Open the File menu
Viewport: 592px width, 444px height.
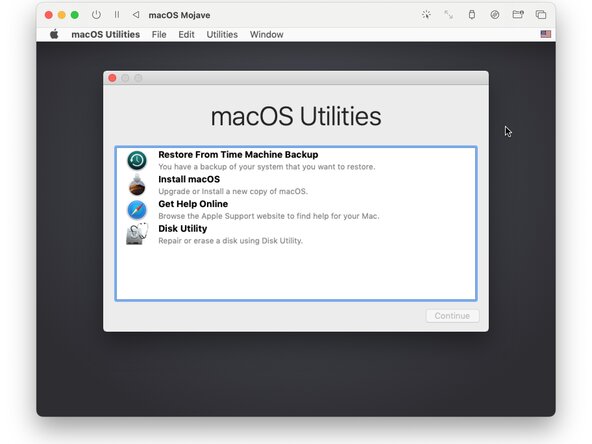tap(159, 34)
